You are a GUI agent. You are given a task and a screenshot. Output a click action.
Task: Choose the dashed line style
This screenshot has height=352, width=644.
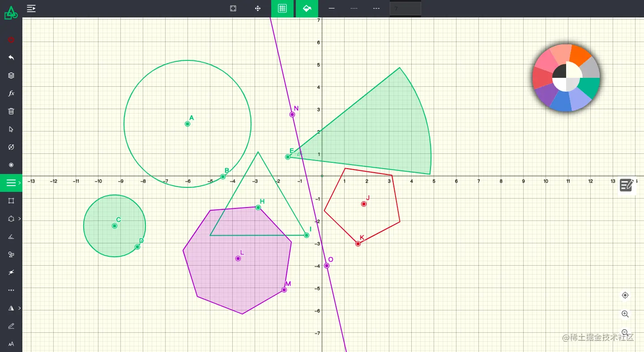coord(376,8)
